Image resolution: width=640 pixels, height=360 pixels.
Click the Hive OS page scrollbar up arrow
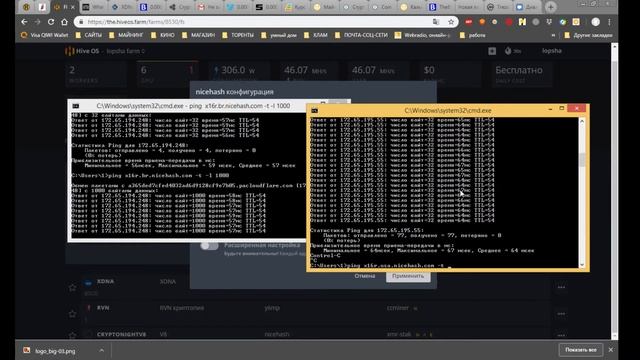[614, 48]
